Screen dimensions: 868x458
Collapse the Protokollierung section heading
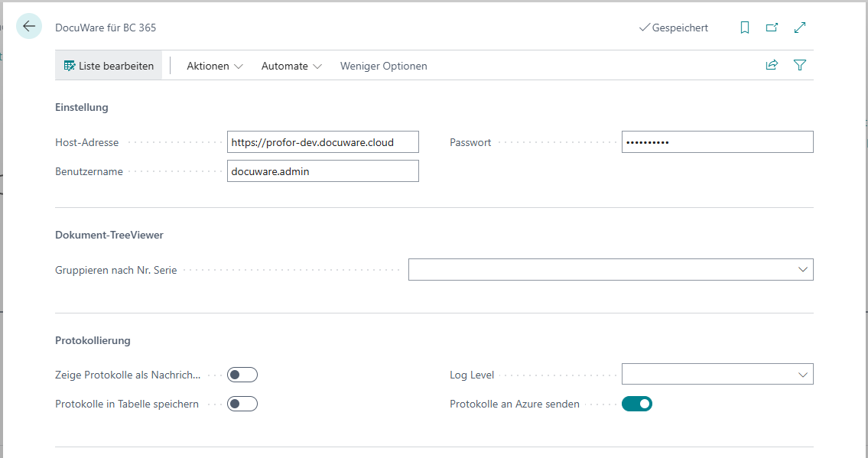click(x=93, y=341)
